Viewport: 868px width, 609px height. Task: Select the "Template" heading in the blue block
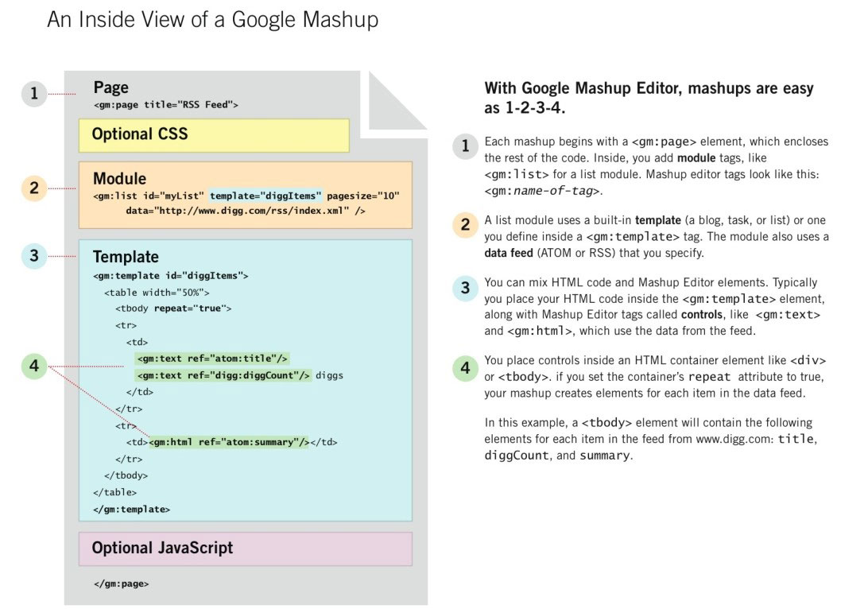point(126,257)
